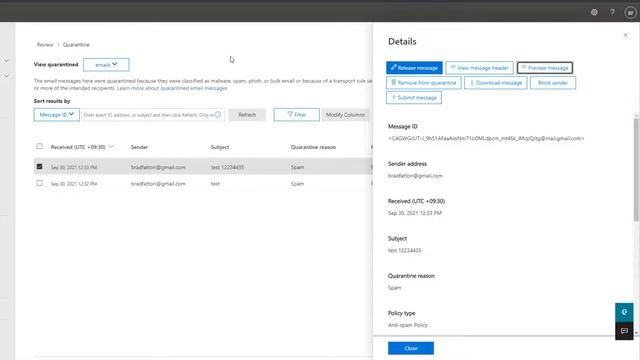This screenshot has height=360, width=640.
Task: Click the Details panel scrollbar
Action: [x=636, y=169]
